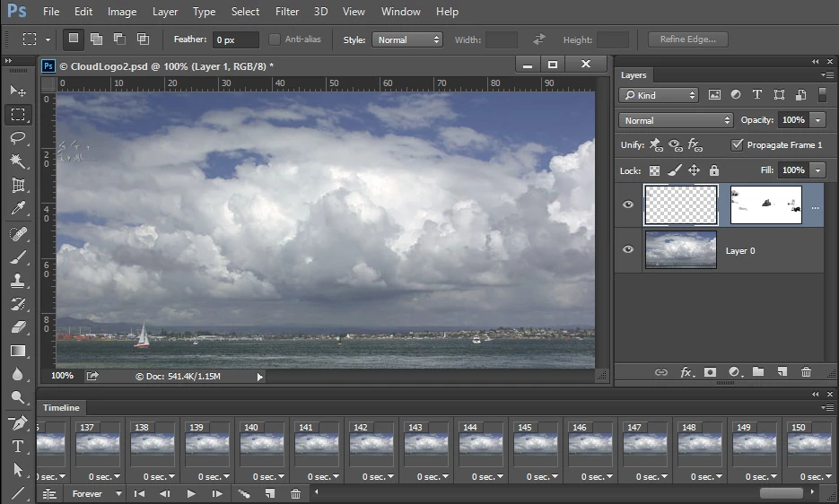The image size is (839, 504).
Task: Switch to the Timeline tab
Action: [61, 408]
